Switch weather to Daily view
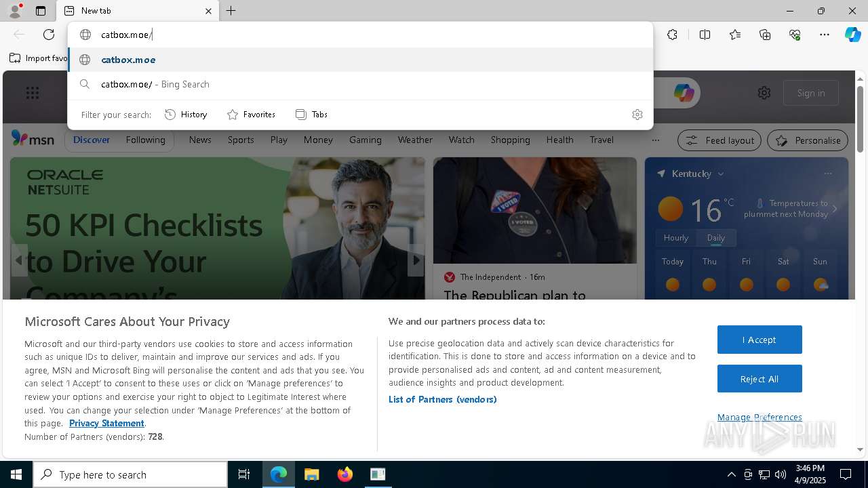Screen dimensions: 868x488 pos(716,238)
